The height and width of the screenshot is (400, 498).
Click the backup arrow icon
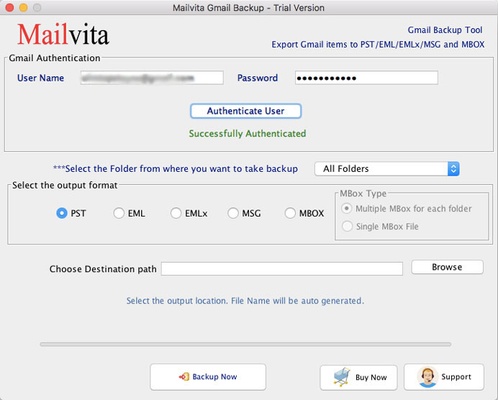click(184, 377)
